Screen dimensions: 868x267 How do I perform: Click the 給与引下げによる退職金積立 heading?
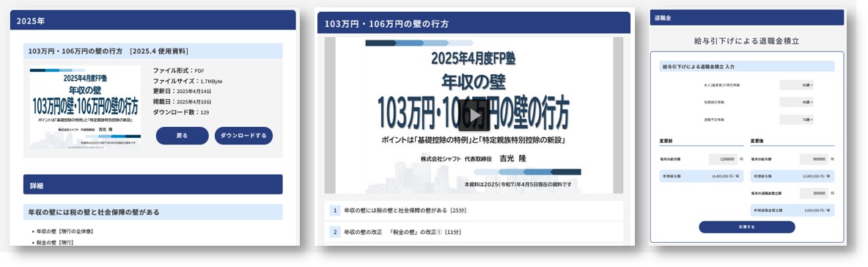[x=747, y=41]
